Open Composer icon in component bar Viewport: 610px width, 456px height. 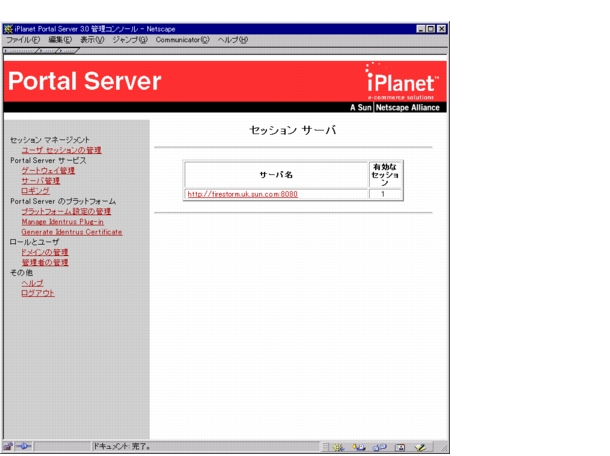420,447
